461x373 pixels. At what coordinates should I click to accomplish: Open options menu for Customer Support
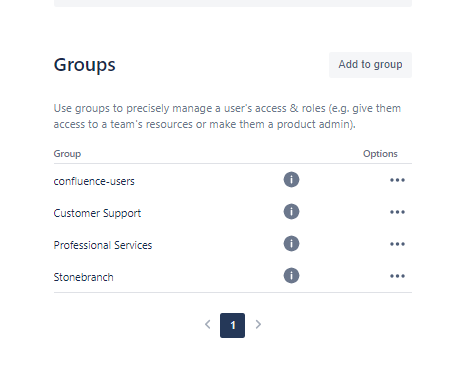(x=397, y=212)
